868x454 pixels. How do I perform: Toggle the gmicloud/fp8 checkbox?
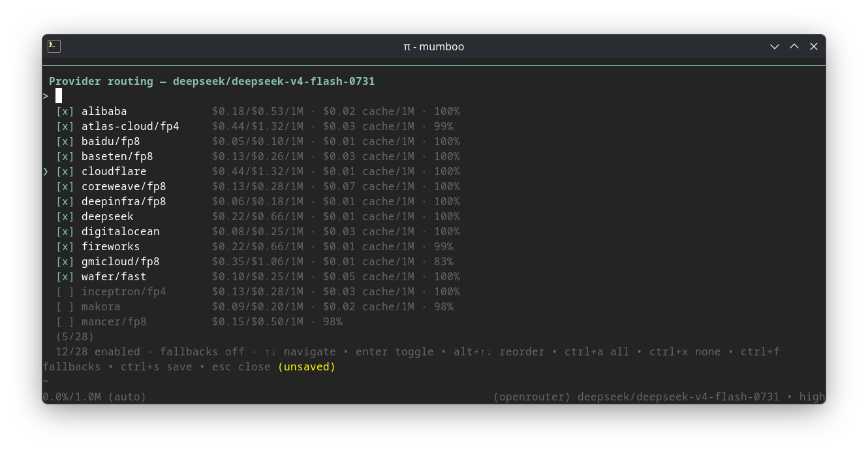65,261
